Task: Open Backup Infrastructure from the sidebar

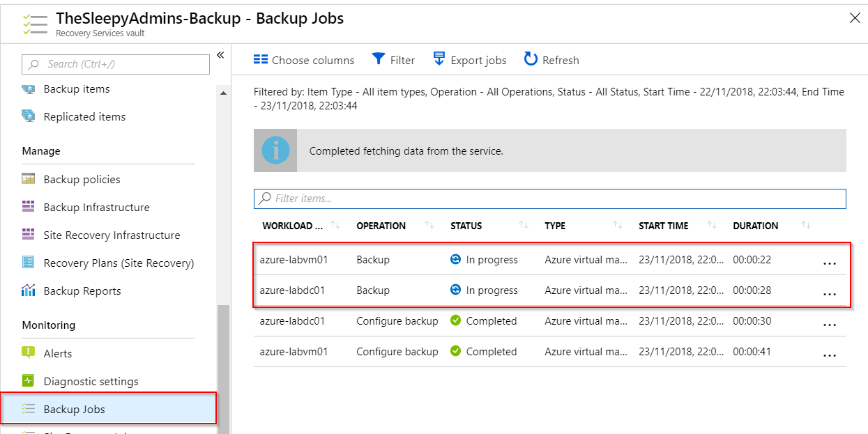Action: point(96,207)
